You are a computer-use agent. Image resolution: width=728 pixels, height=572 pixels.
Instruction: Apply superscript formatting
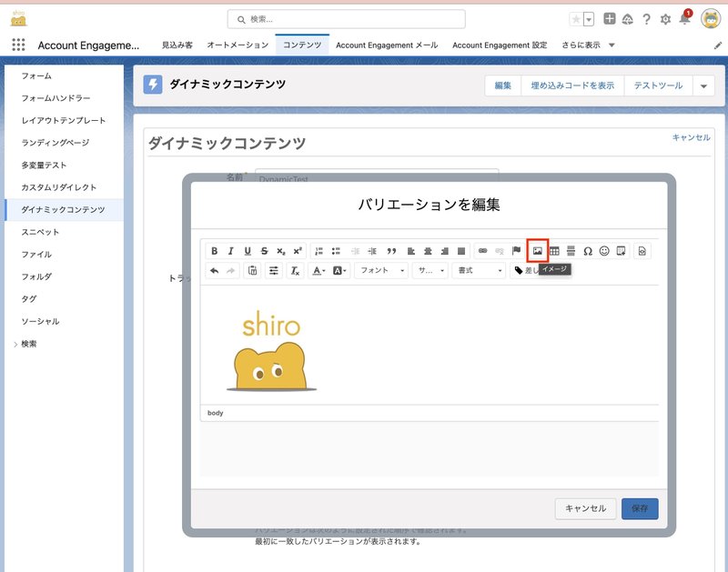pyautogui.click(x=298, y=251)
